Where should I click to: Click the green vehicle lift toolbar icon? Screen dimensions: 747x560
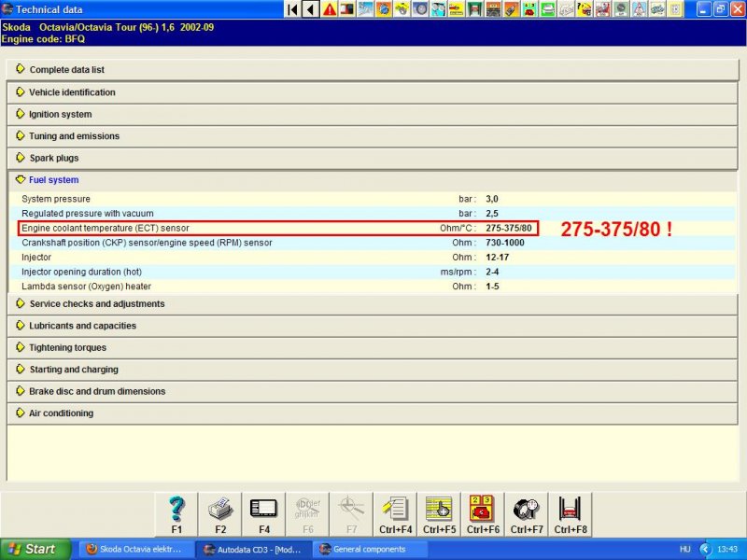[x=475, y=9]
